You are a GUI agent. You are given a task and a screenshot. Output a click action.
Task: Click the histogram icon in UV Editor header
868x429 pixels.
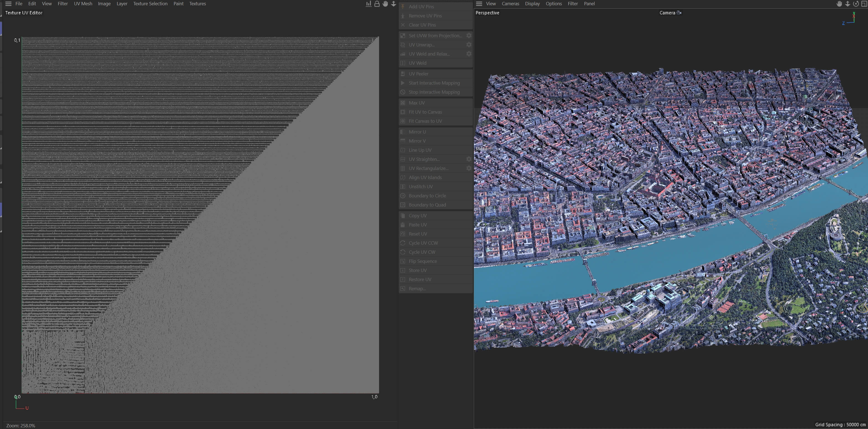tap(369, 4)
